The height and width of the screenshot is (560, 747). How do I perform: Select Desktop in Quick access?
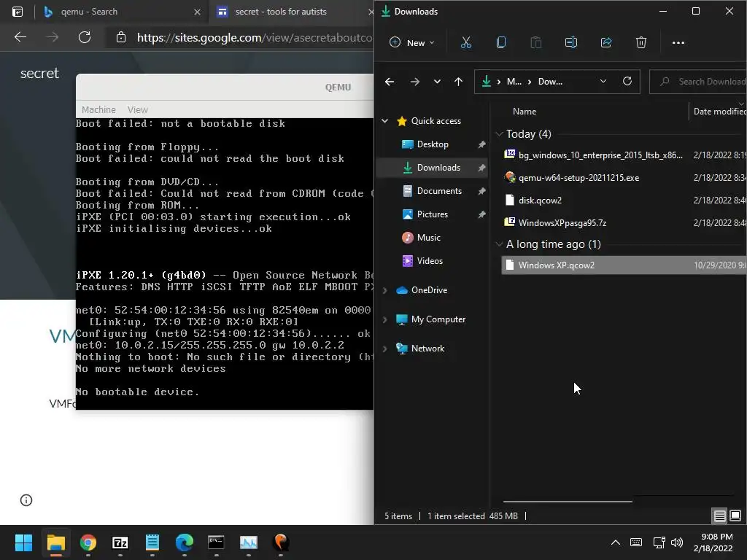coord(432,144)
